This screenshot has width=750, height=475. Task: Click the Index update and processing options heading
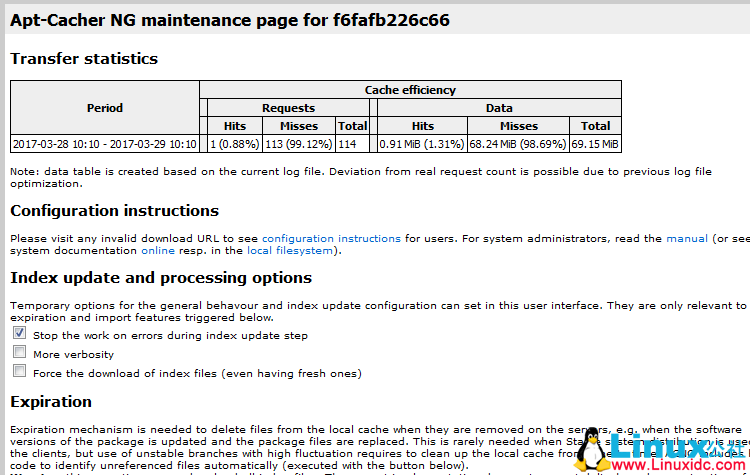pyautogui.click(x=161, y=277)
